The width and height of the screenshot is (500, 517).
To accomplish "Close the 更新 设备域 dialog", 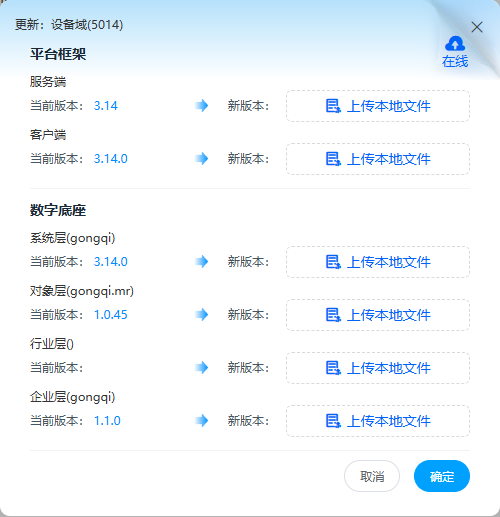I will tap(477, 27).
